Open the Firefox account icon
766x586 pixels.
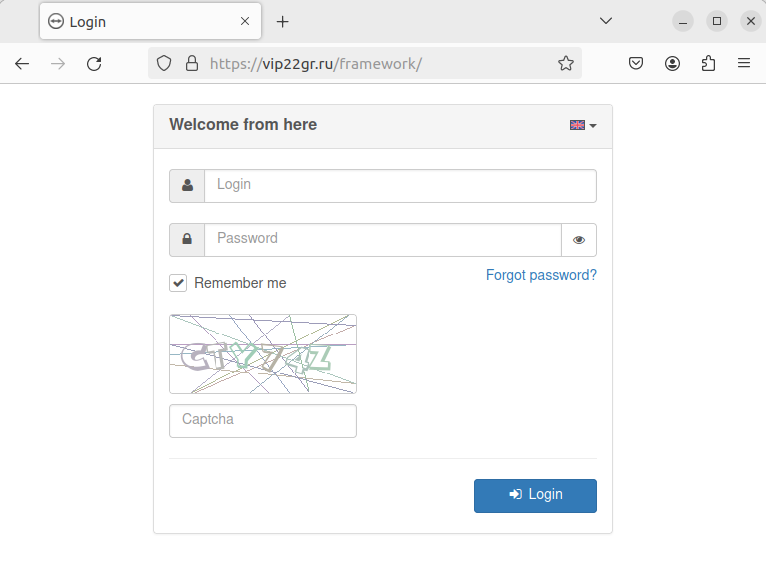pos(672,64)
